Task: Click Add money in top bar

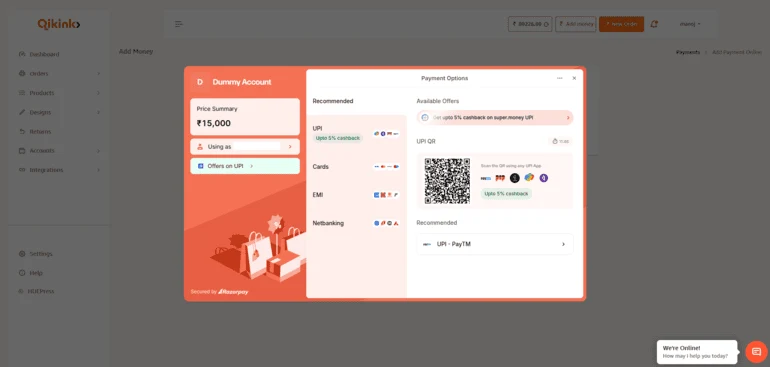Action: click(x=576, y=24)
